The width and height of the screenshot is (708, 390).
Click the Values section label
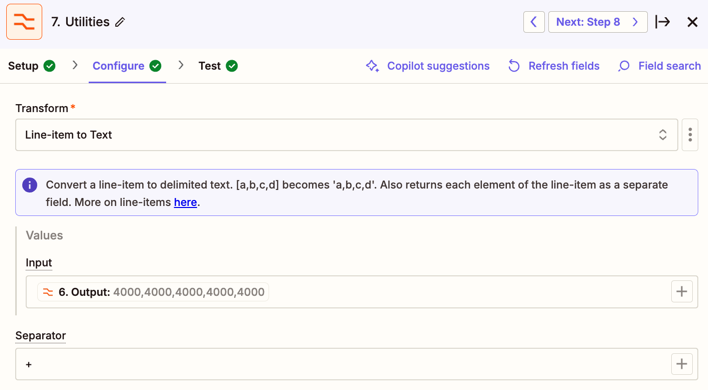point(44,235)
